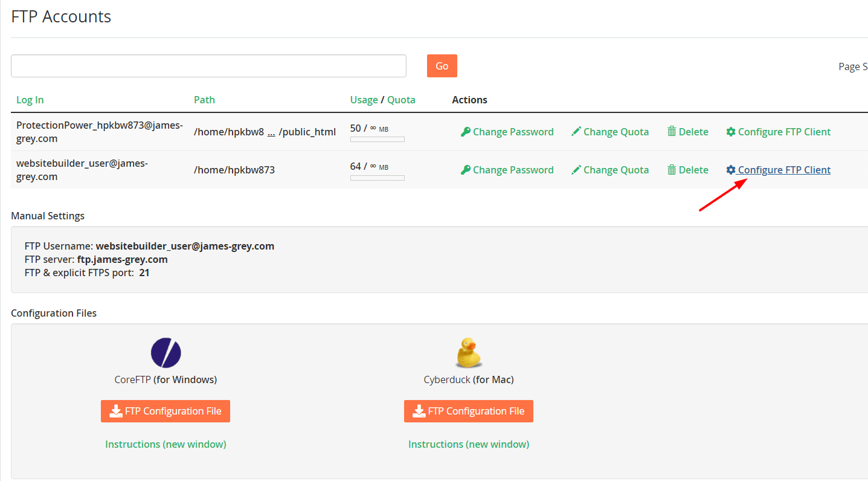Click the trash Delete icon for ProtectionPower account

[672, 131]
